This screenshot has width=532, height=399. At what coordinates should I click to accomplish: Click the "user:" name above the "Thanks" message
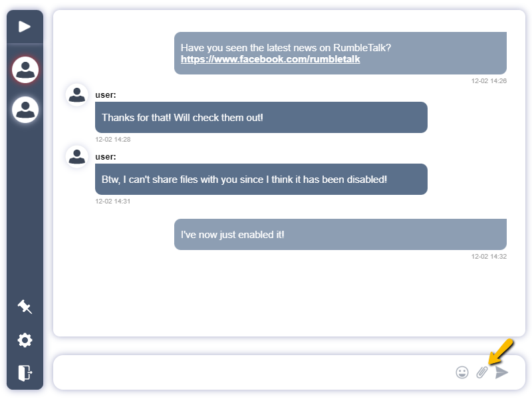click(x=106, y=95)
